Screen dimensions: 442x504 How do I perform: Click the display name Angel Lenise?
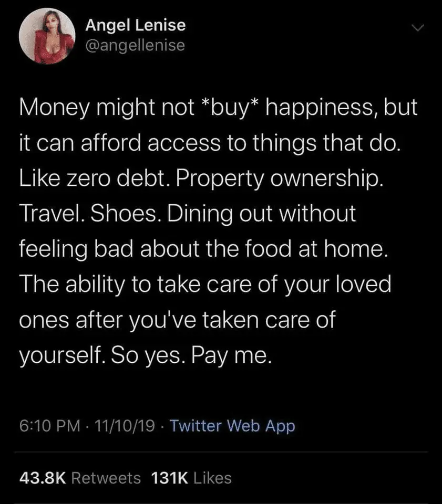coord(136,25)
